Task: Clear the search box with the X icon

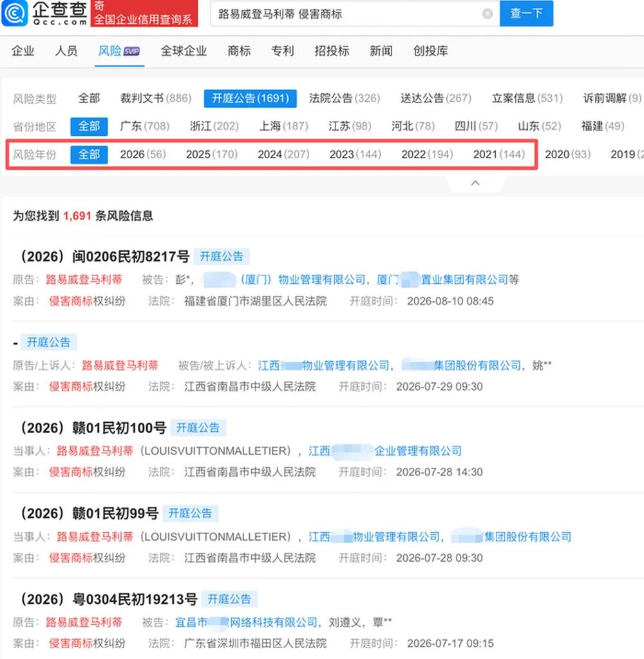Action: (x=488, y=14)
